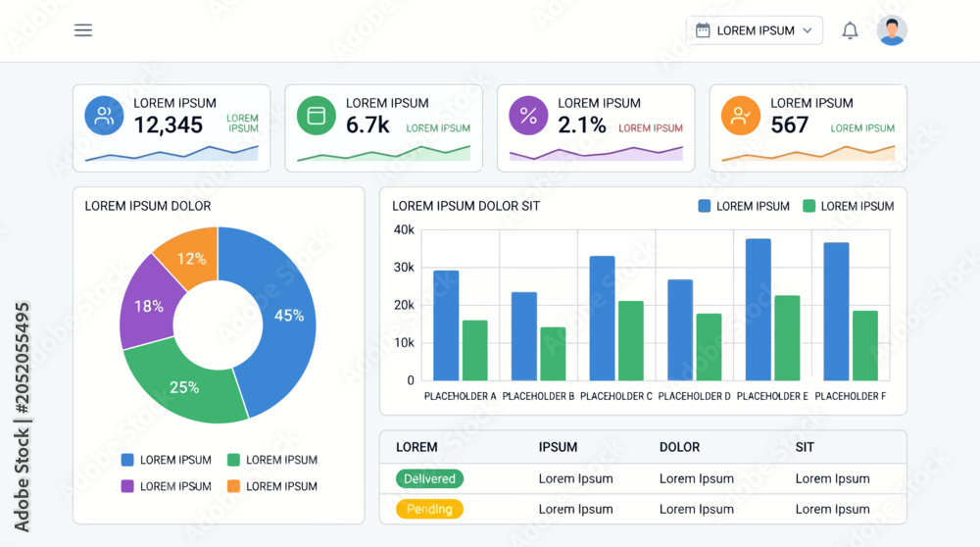Click the calendar icon in date selector
The image size is (980, 547).
coord(703,30)
